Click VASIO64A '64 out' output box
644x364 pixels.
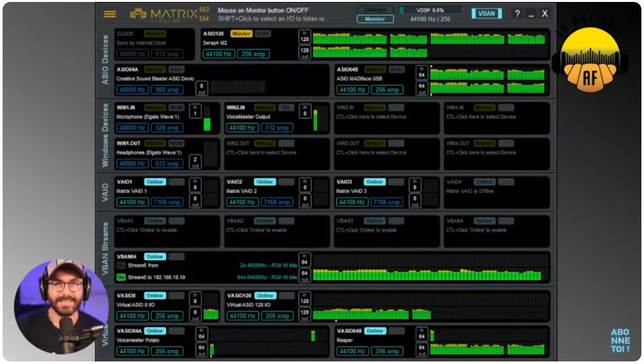tap(202, 350)
